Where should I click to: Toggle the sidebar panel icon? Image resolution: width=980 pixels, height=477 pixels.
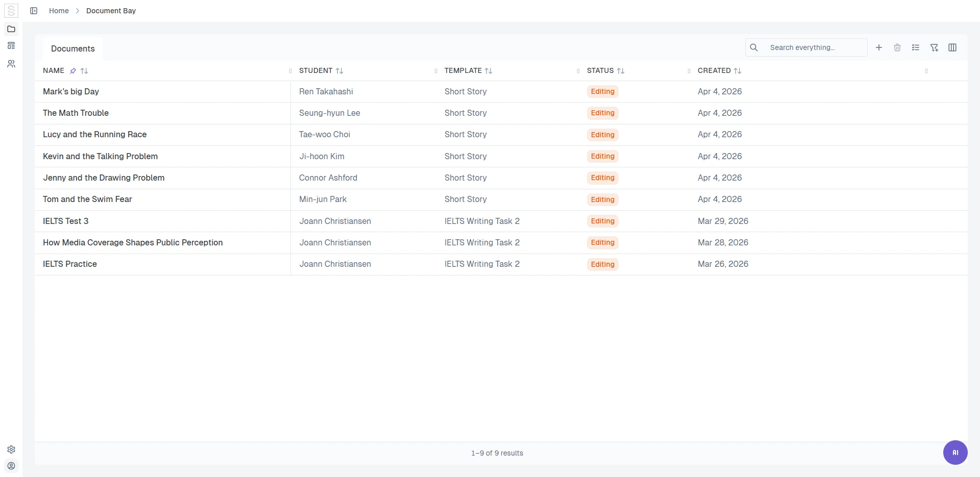point(34,11)
